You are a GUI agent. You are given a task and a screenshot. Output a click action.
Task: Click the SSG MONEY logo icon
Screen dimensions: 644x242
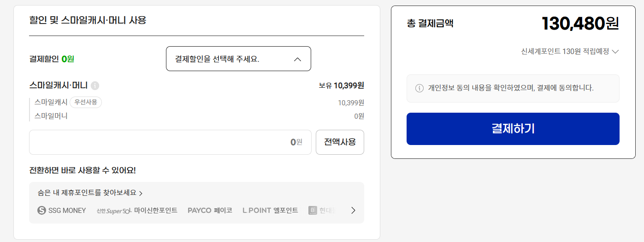click(41, 211)
